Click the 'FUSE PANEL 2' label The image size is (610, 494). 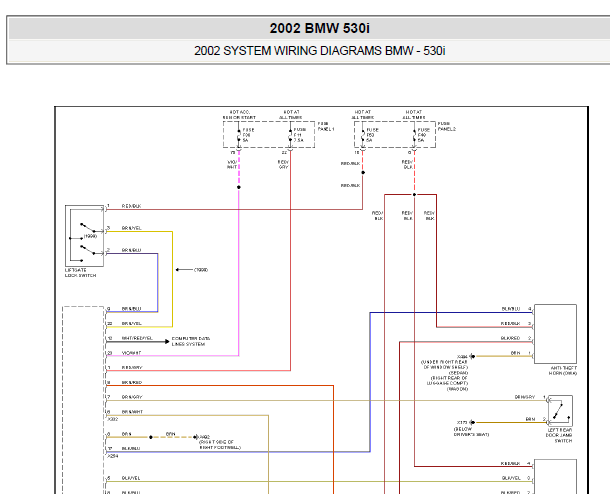447,126
